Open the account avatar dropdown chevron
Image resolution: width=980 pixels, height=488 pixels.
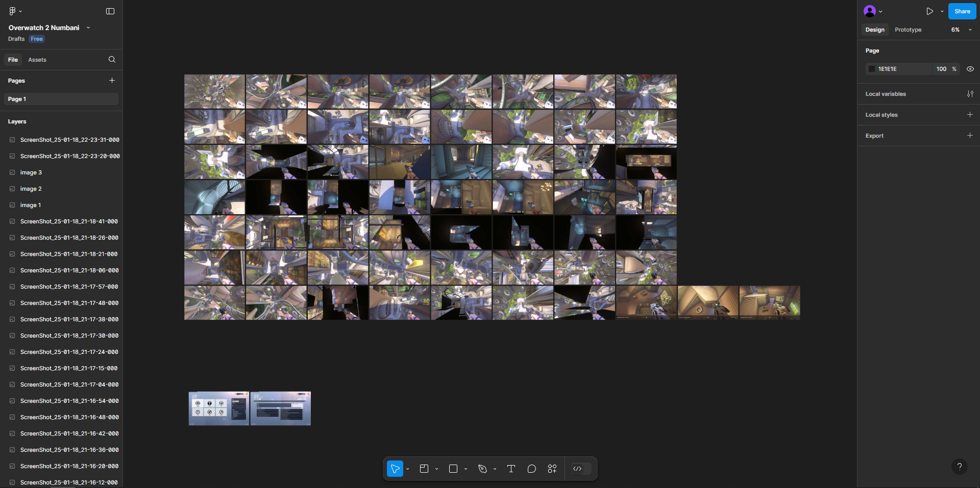[880, 11]
